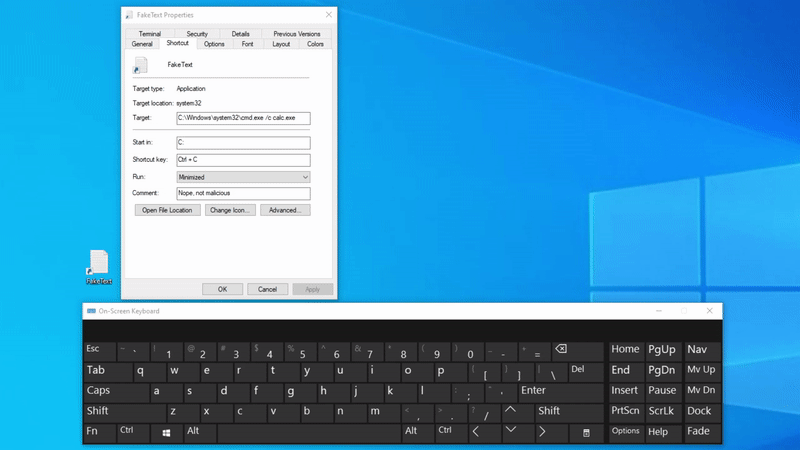Toggle the left Shift key
800x450 pixels.
click(125, 412)
